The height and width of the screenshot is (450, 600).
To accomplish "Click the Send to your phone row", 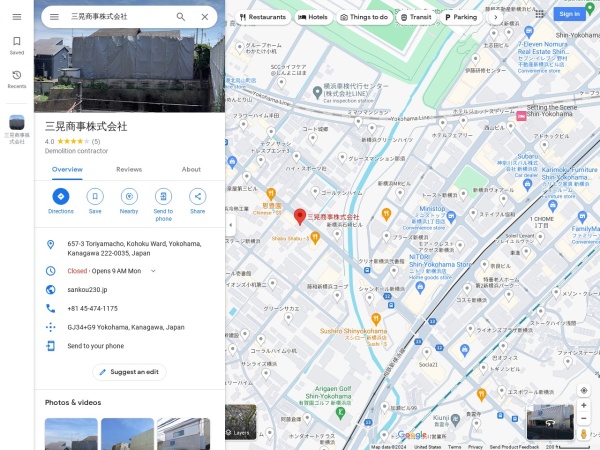I will tap(129, 346).
